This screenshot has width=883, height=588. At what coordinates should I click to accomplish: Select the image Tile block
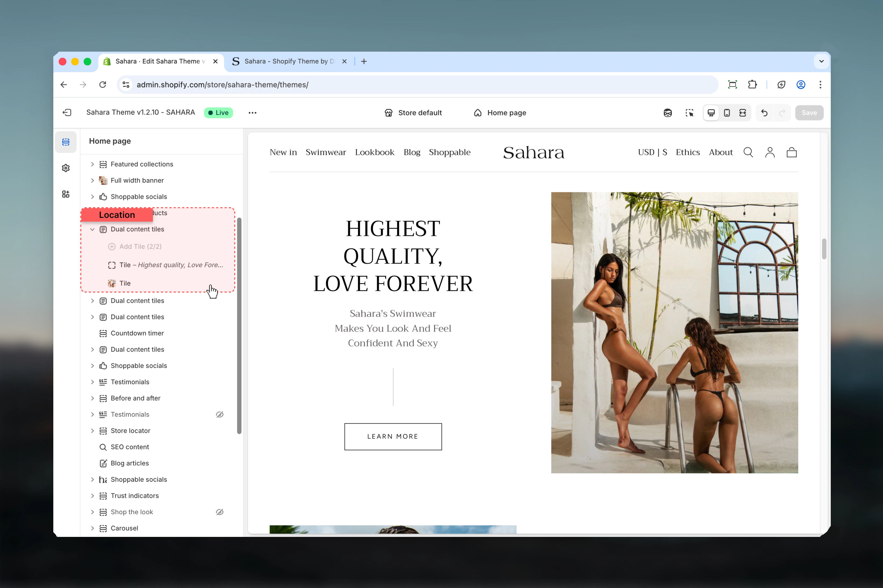click(x=119, y=284)
